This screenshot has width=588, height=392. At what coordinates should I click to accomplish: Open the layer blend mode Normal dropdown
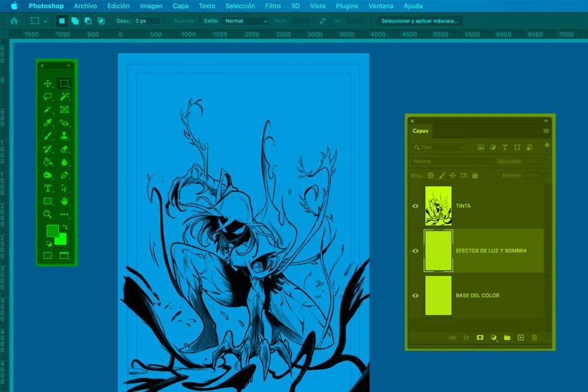[451, 162]
